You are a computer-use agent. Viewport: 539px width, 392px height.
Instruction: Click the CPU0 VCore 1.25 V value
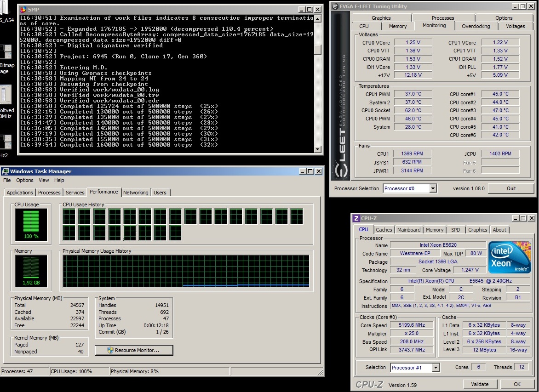pyautogui.click(x=413, y=42)
